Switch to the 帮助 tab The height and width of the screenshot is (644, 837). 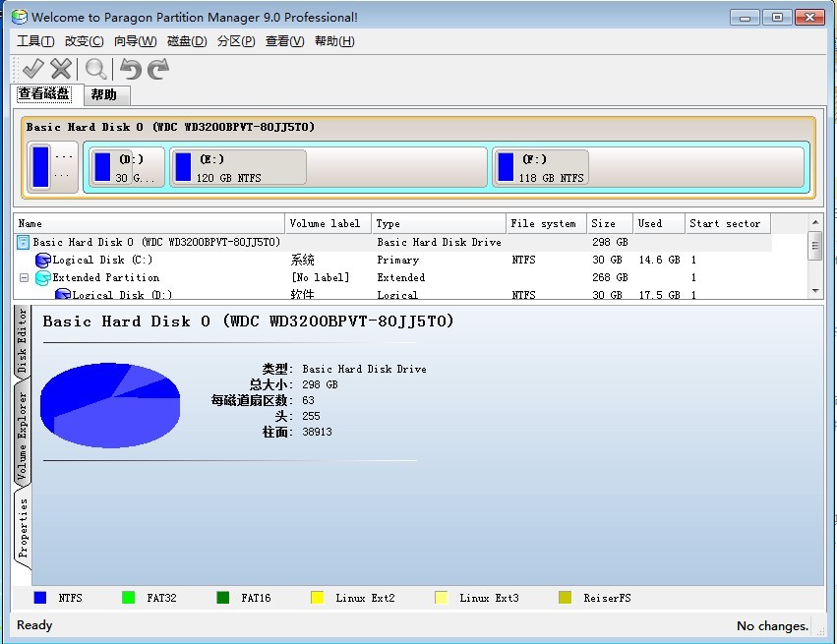[x=103, y=95]
